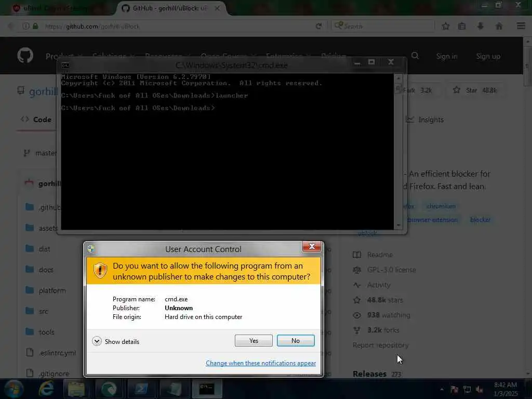Click folder icon beside platform

[30, 290]
